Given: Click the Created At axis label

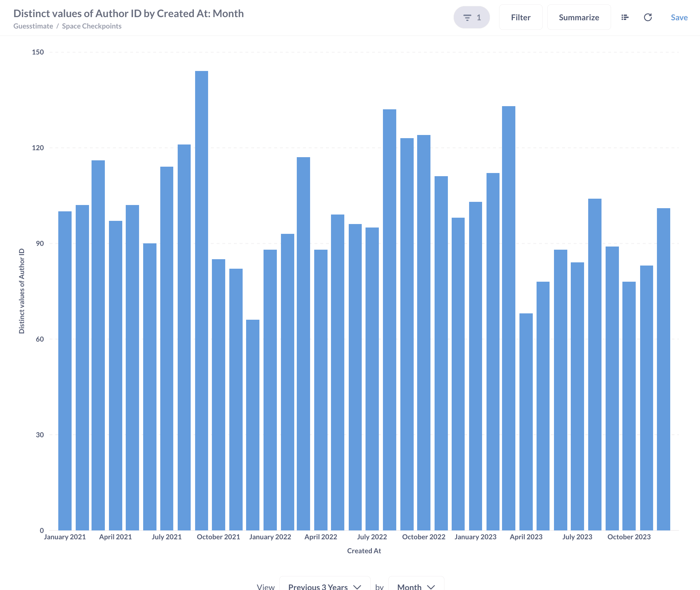Looking at the screenshot, I should pyautogui.click(x=364, y=551).
